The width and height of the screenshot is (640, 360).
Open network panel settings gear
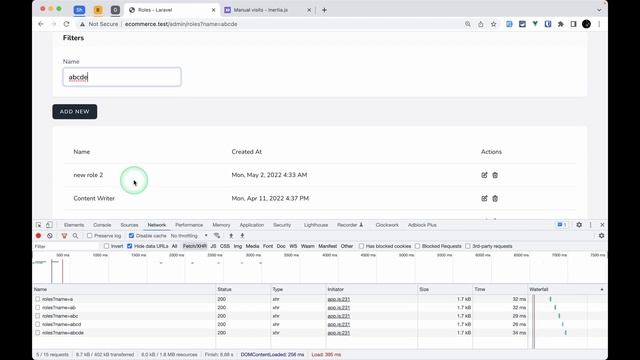(602, 236)
